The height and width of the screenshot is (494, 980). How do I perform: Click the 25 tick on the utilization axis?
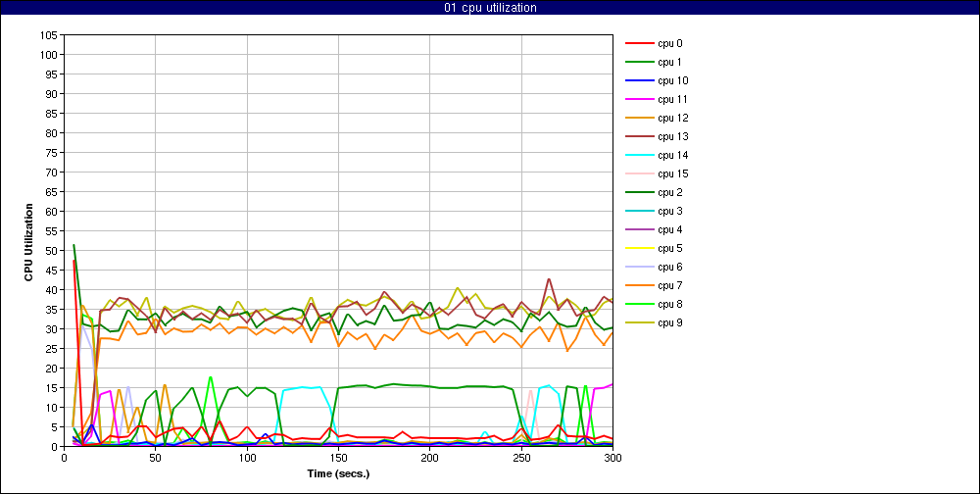coord(53,349)
